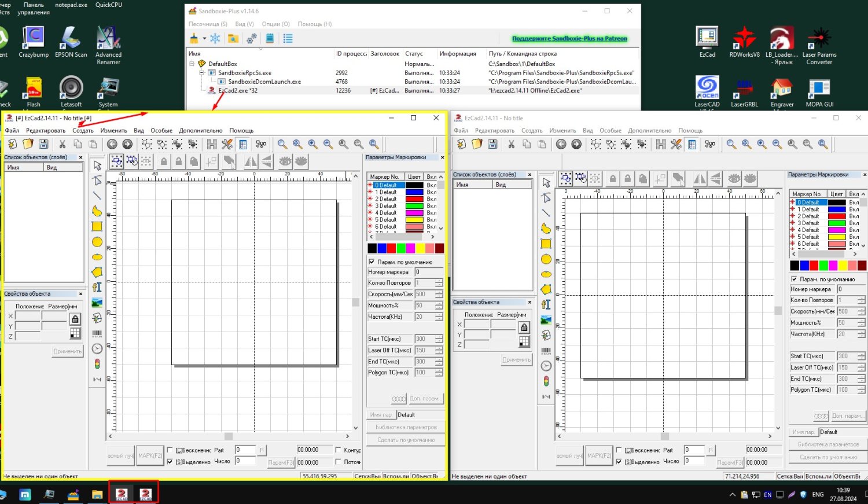This screenshot has width=868, height=504.
Task: Click the redo forward-arrow icon in right EzCad toolbar
Action: pos(576,144)
